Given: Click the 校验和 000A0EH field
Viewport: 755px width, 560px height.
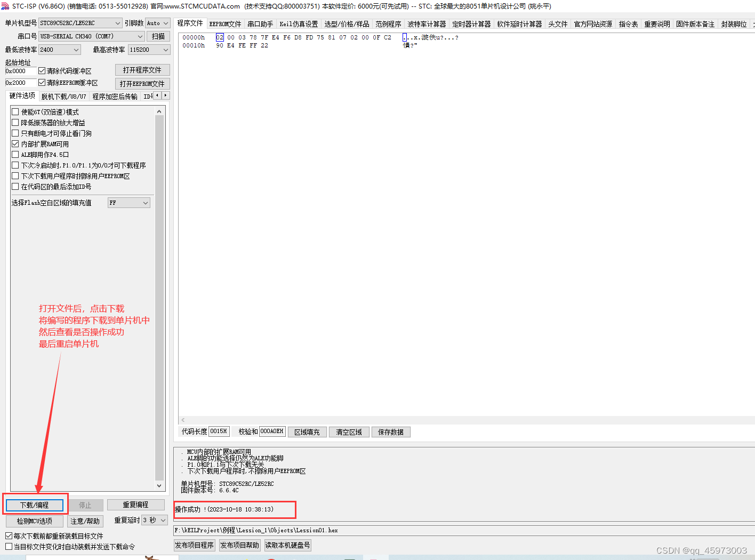Looking at the screenshot, I should click(272, 431).
